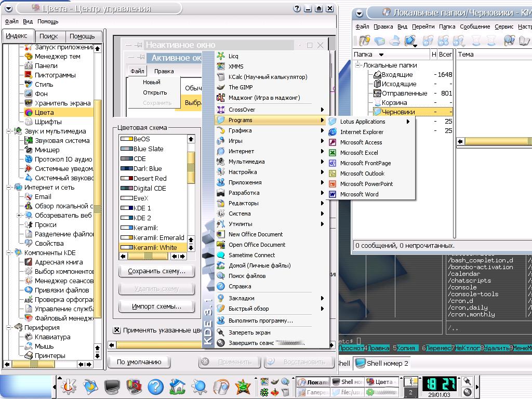The height and width of the screenshot is (399, 532).
Task: Select Шрифты in the Control Center tree
Action: [48, 122]
